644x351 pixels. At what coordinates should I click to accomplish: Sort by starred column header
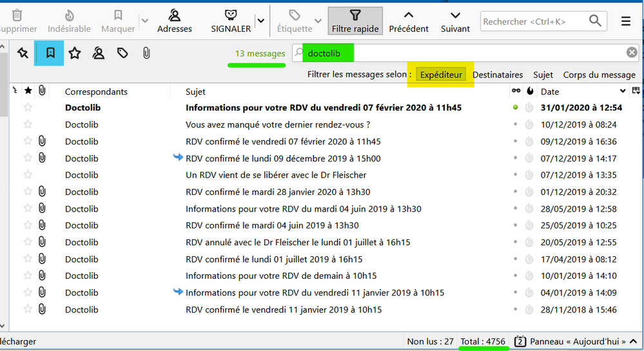coord(28,91)
